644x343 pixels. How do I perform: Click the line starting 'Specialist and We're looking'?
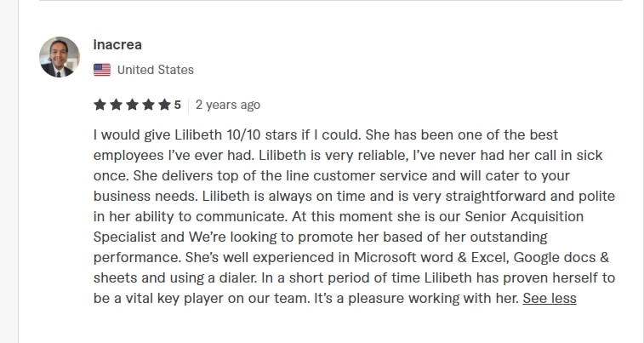[321, 237]
